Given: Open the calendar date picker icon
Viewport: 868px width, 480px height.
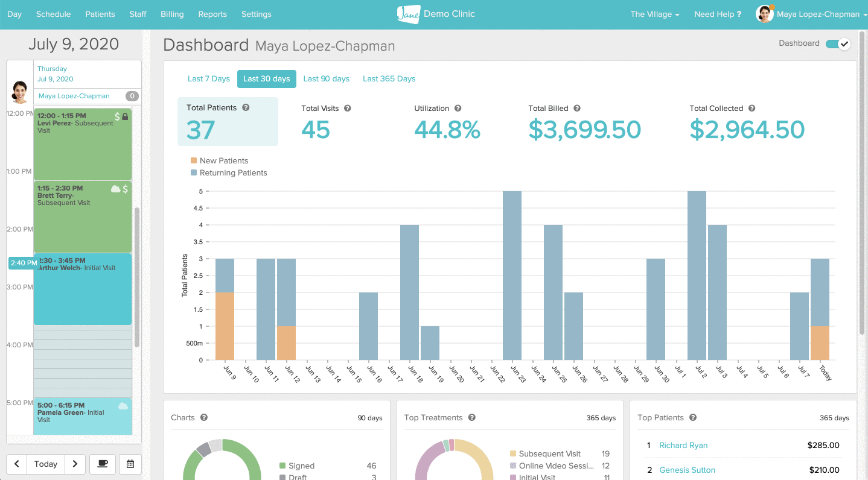Looking at the screenshot, I should coord(130,464).
